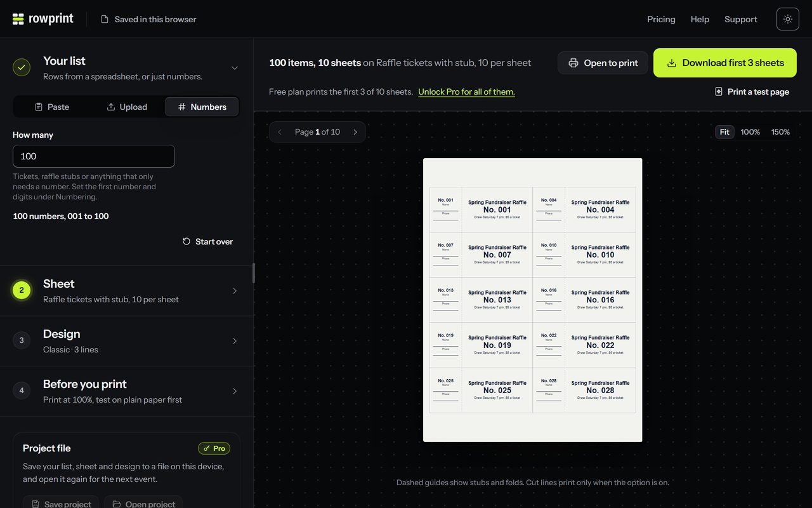
Task: Go to the next page arrow
Action: coord(355,132)
